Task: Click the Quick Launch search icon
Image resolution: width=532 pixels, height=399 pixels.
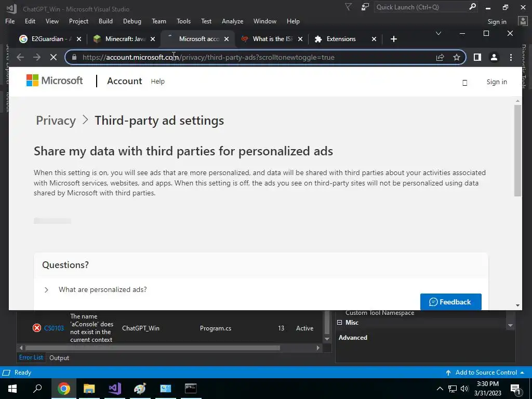Action: (472, 7)
